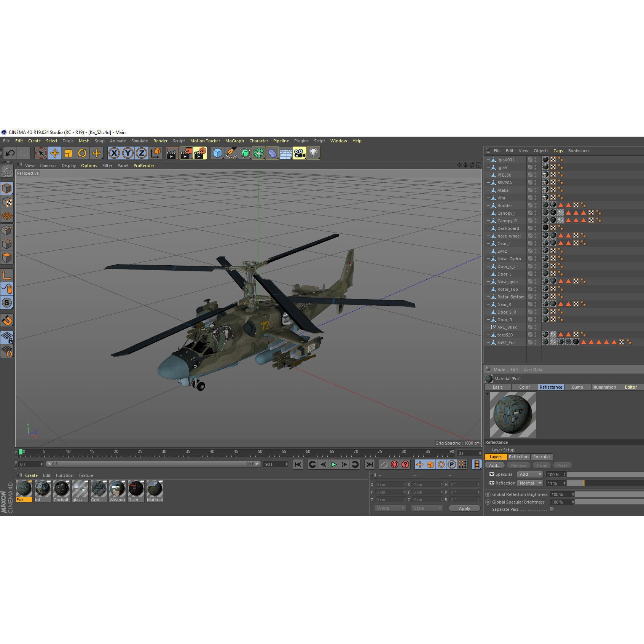Add a Light object from the toolbar
The image size is (644, 644).
coord(313,153)
